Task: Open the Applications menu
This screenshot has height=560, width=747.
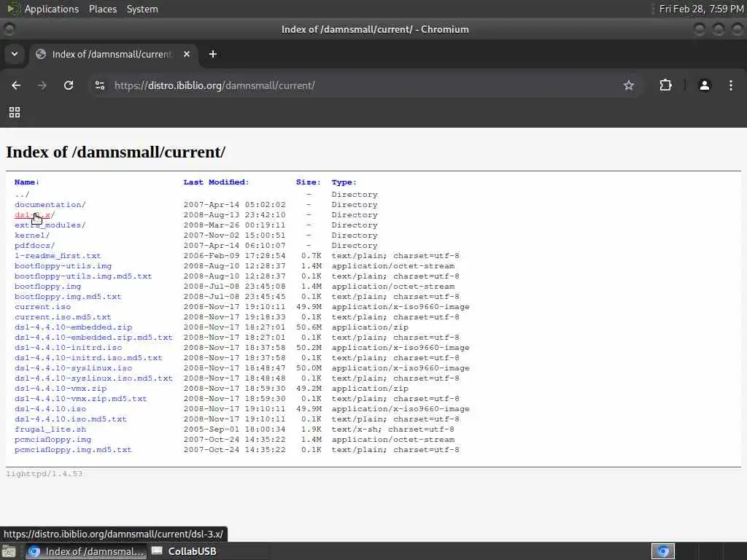Action: pos(52,9)
